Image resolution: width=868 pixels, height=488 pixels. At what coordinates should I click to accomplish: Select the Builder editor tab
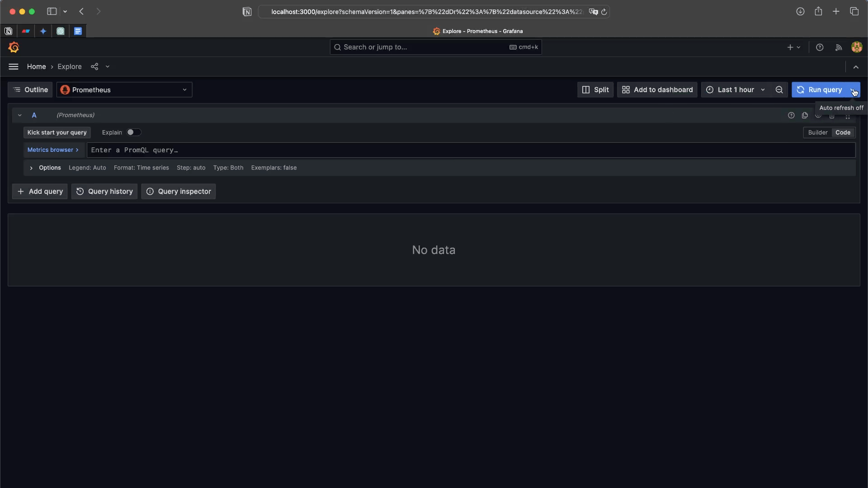pyautogui.click(x=817, y=132)
